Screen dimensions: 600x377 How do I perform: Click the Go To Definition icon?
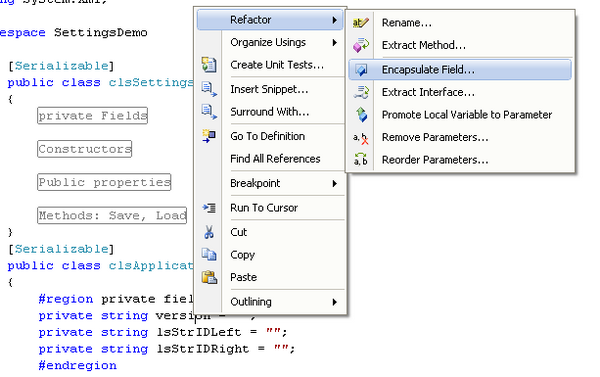coord(209,136)
